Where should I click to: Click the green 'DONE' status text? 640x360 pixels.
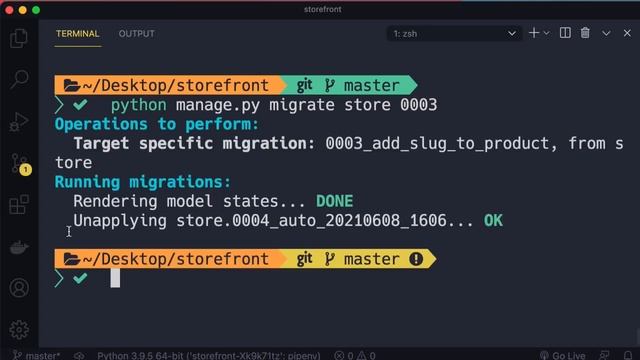coord(335,201)
